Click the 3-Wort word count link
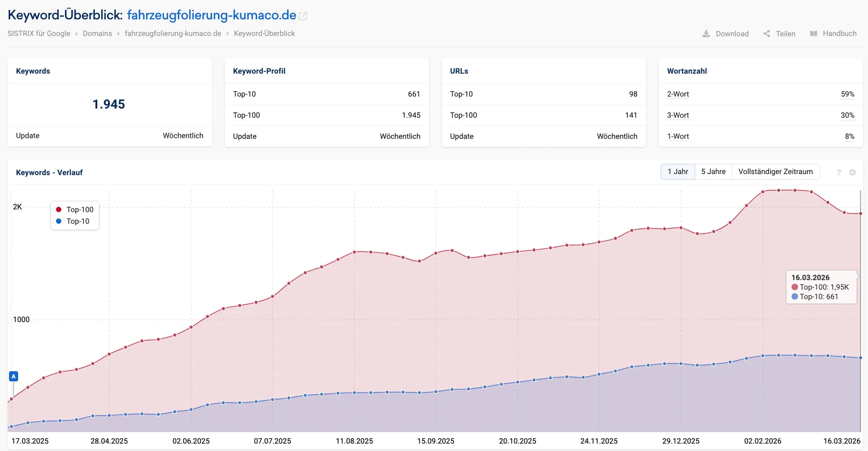The width and height of the screenshot is (868, 451). coord(678,115)
